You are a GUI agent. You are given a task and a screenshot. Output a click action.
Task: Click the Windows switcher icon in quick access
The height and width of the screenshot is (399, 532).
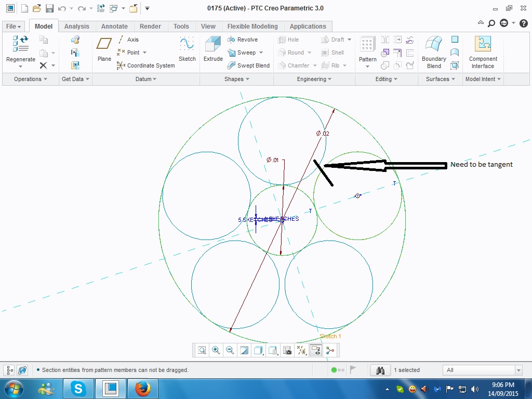tap(113, 8)
